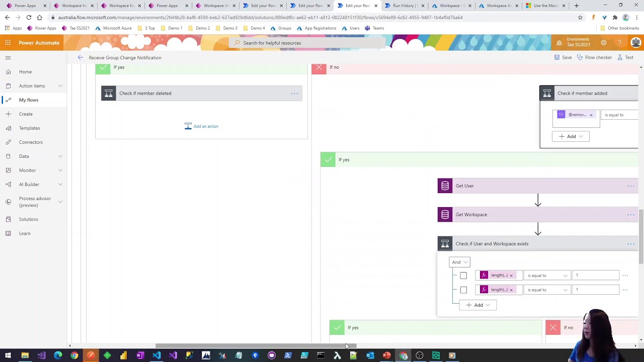Viewport: 644px width, 362px height.
Task: Open the app launcher waffle icon
Action: pyautogui.click(x=8, y=43)
